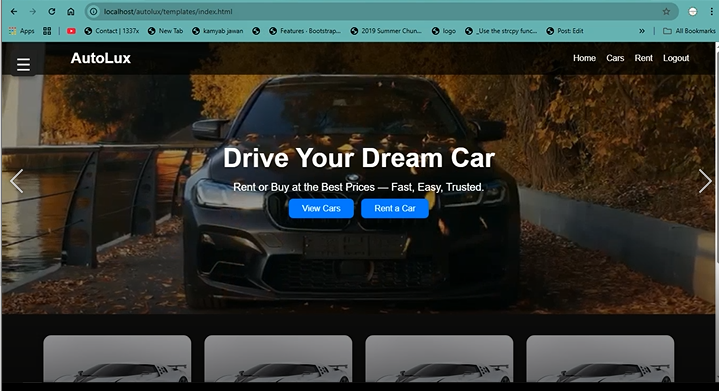This screenshot has height=391, width=719.
Task: Open the Use the strcpy func bookmark
Action: pyautogui.click(x=501, y=31)
